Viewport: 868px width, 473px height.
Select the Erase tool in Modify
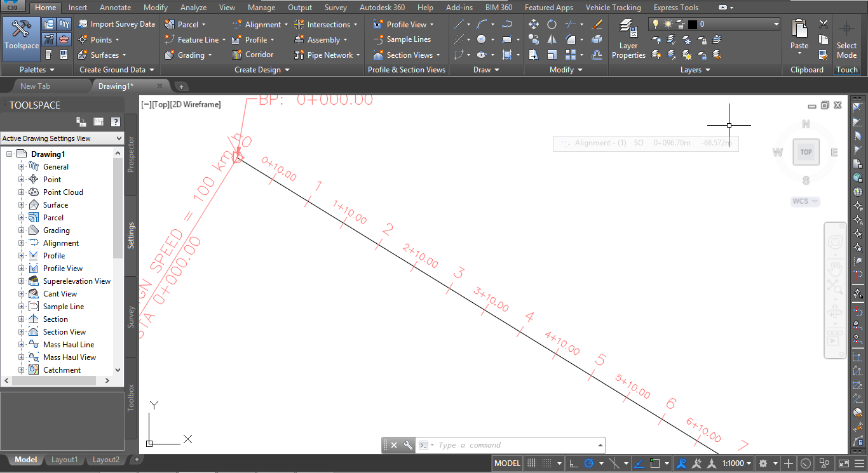pos(597,24)
